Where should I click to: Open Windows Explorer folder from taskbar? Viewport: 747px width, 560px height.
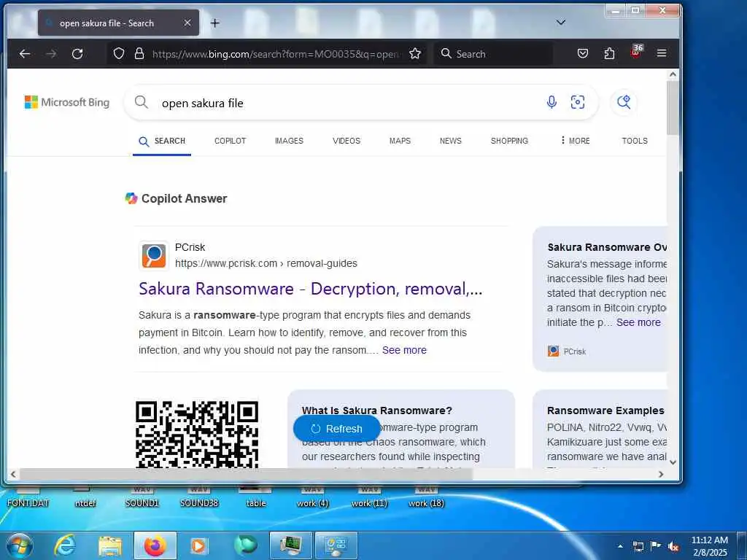(110, 546)
